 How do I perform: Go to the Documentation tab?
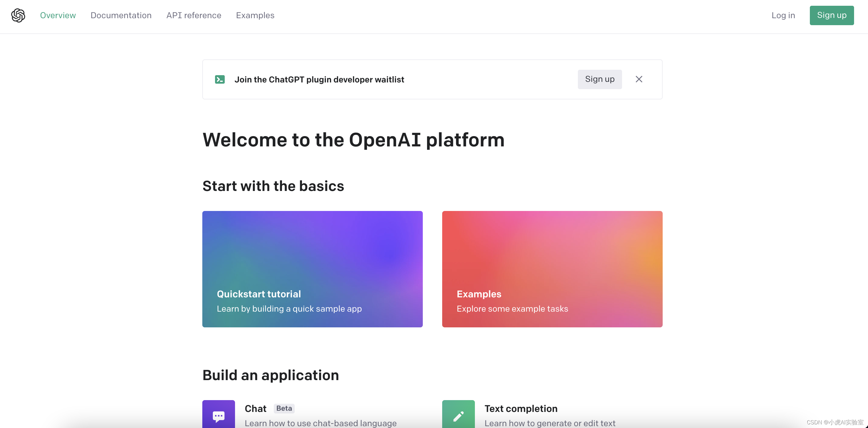[121, 15]
